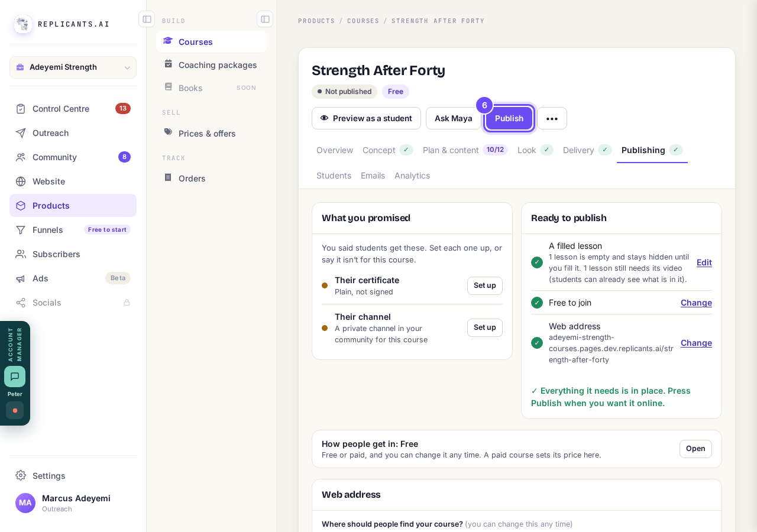Set up Their certificate
This screenshot has width=757, height=532.
tap(485, 286)
